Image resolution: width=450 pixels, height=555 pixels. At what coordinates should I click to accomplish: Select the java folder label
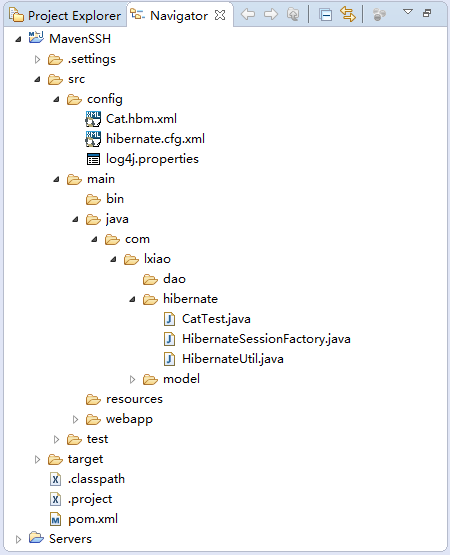pos(117,219)
